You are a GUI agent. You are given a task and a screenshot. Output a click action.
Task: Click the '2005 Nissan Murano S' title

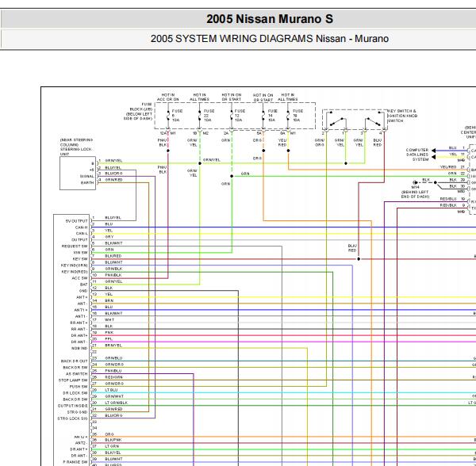click(270, 19)
